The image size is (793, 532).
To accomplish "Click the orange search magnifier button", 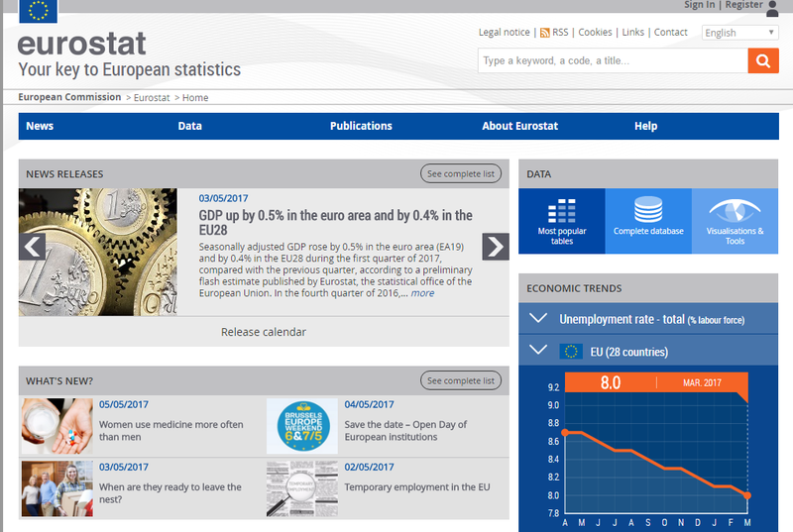I will [x=763, y=60].
